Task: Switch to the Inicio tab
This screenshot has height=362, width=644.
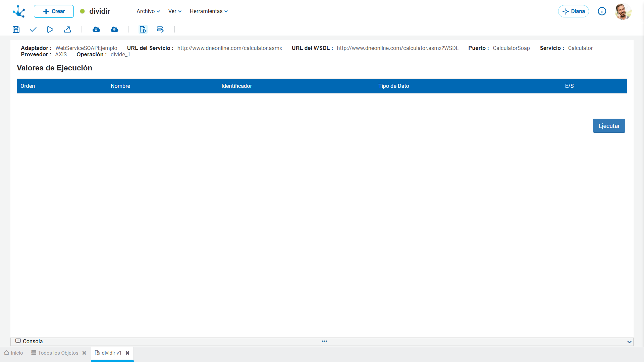Action: [x=14, y=353]
